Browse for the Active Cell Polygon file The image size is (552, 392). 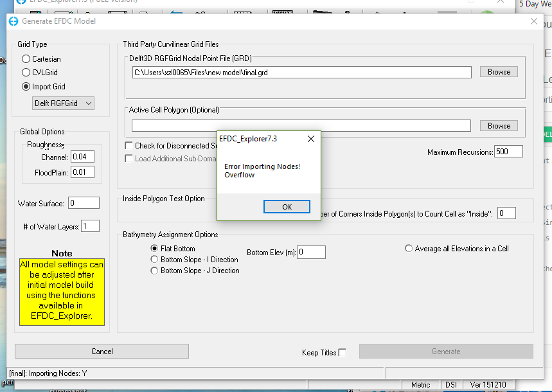point(499,126)
